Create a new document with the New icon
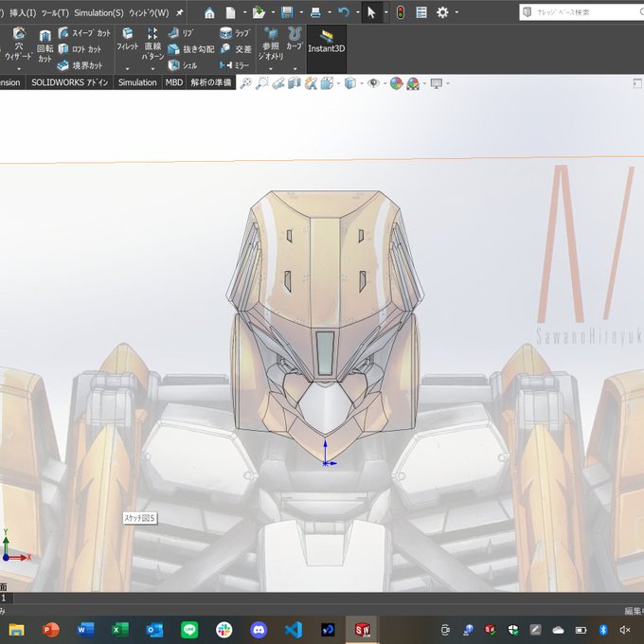This screenshot has width=644, height=644. 231,12
